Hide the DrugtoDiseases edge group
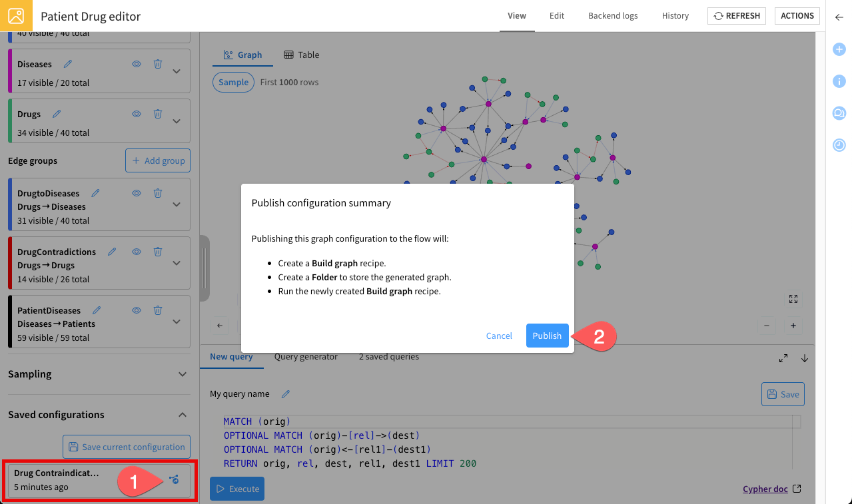The width and height of the screenshot is (852, 504). 137,193
